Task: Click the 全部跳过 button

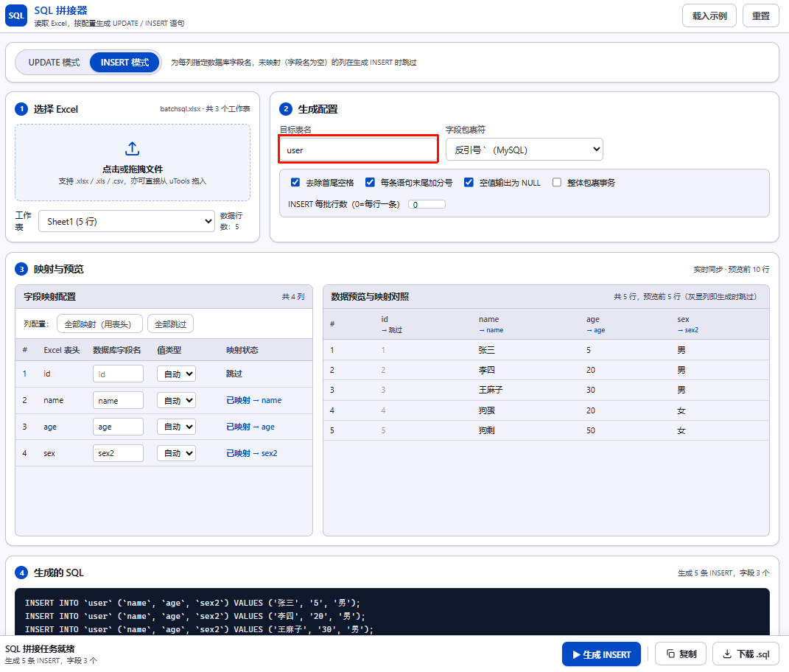Action: (x=171, y=324)
